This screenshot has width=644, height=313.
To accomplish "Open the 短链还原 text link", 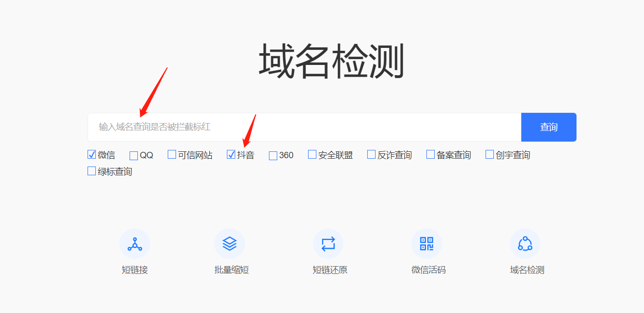I will pyautogui.click(x=330, y=270).
